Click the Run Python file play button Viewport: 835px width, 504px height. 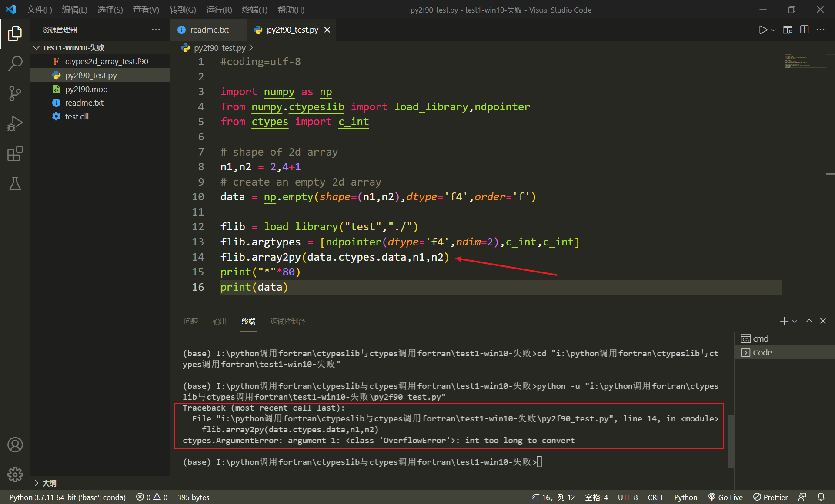[x=763, y=30]
